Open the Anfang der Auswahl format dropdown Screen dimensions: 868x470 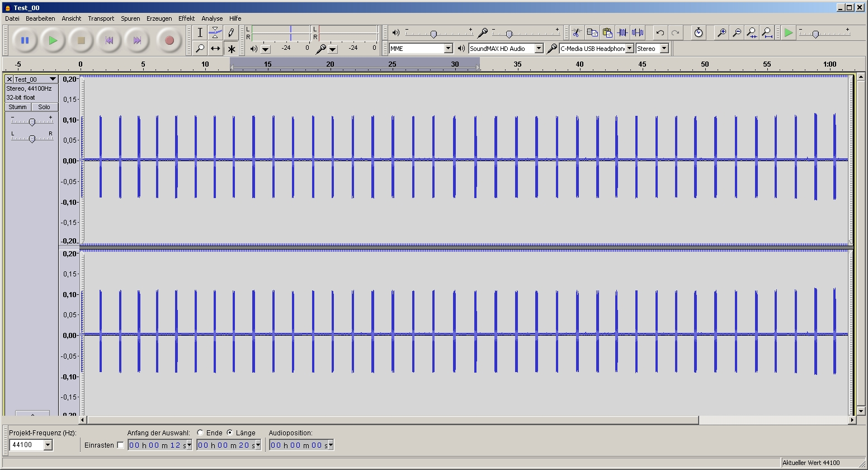click(189, 445)
